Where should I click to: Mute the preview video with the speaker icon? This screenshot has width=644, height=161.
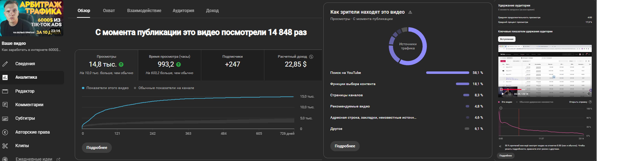[x=510, y=94]
